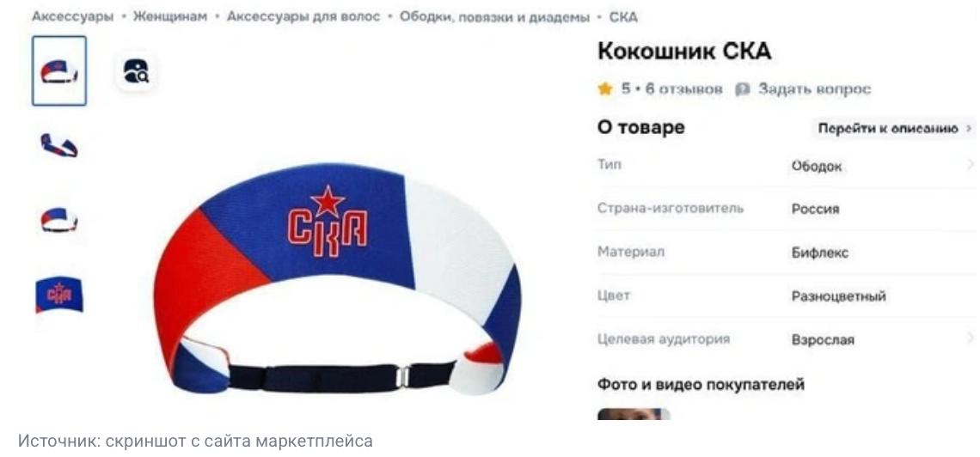Select the first headband thumbnail

(59, 70)
